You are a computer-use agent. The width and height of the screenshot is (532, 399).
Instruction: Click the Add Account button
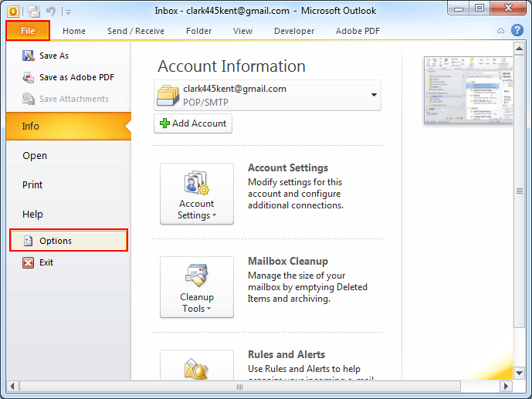point(193,123)
